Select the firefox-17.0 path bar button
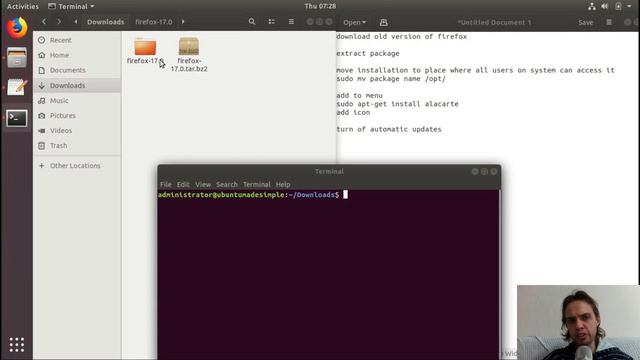640x360 pixels. [153, 22]
